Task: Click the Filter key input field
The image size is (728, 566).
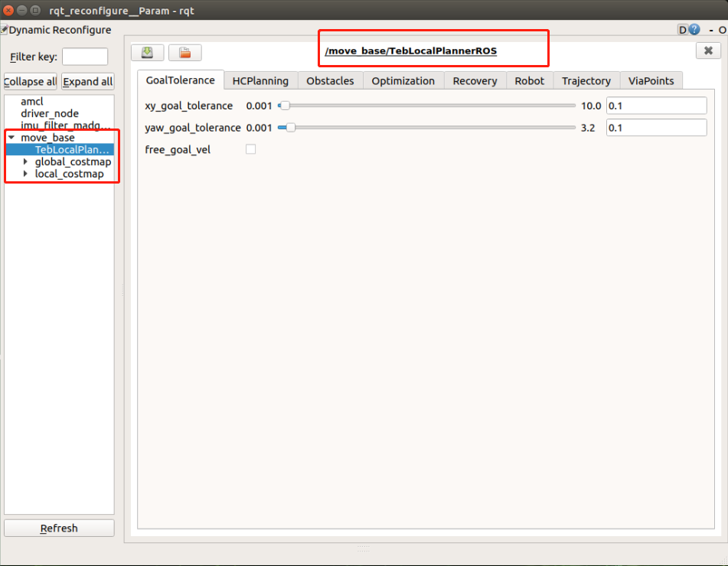Action: 84,57
